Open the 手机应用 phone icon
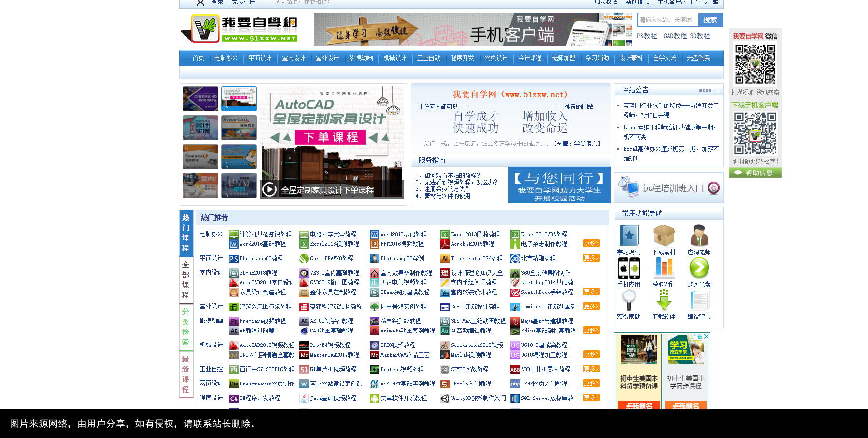868x438 pixels. [629, 268]
